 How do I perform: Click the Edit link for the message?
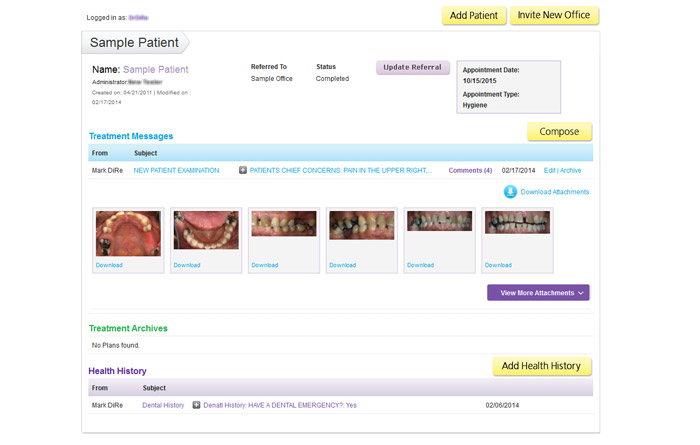click(x=550, y=171)
